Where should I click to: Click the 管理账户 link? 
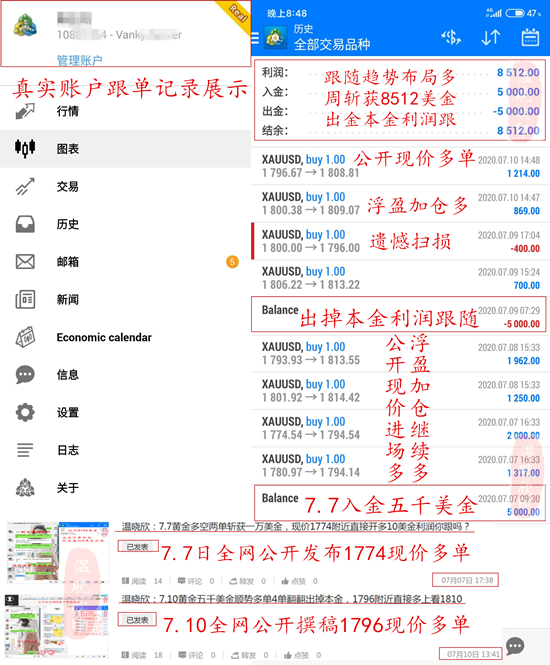79,60
